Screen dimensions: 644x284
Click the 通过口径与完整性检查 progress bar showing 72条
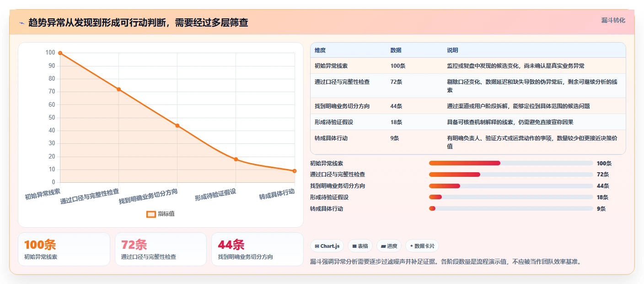tap(511, 175)
